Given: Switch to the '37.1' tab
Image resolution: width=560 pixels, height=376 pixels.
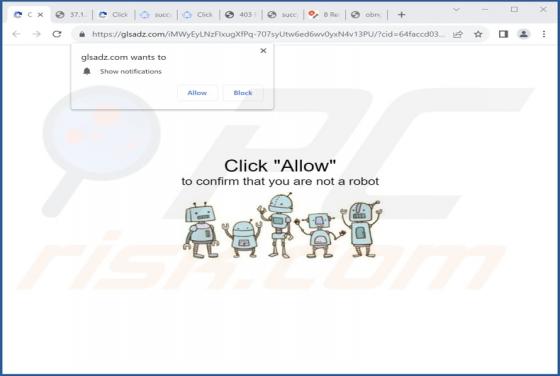Looking at the screenshot, I should 71,15.
